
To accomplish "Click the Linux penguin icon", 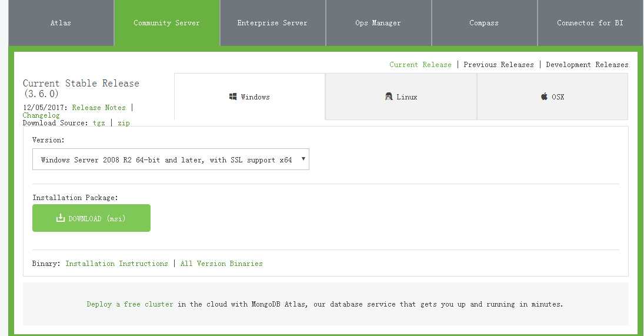I will [x=389, y=97].
